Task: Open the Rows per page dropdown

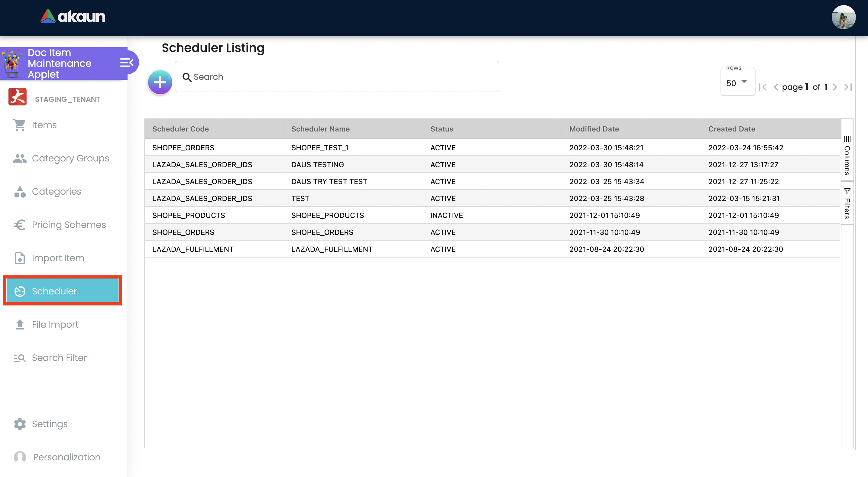Action: [x=737, y=83]
